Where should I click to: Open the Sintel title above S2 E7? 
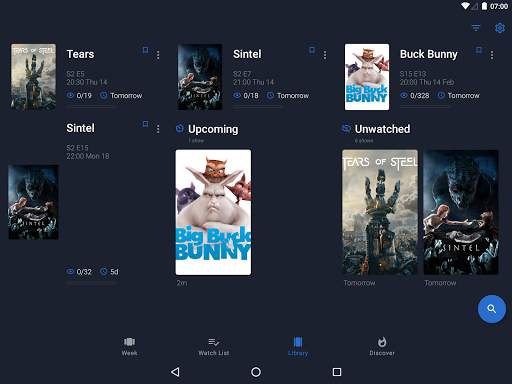pos(247,54)
